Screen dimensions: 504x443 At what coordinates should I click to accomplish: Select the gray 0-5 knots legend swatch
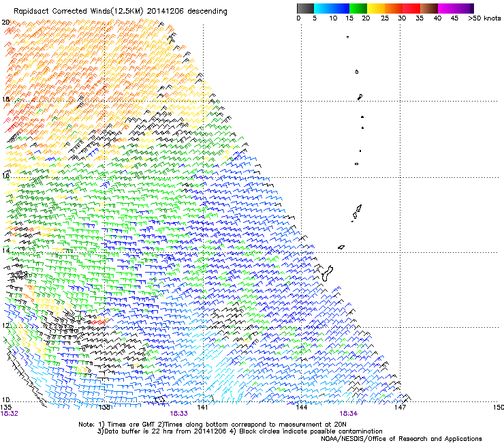(305, 8)
